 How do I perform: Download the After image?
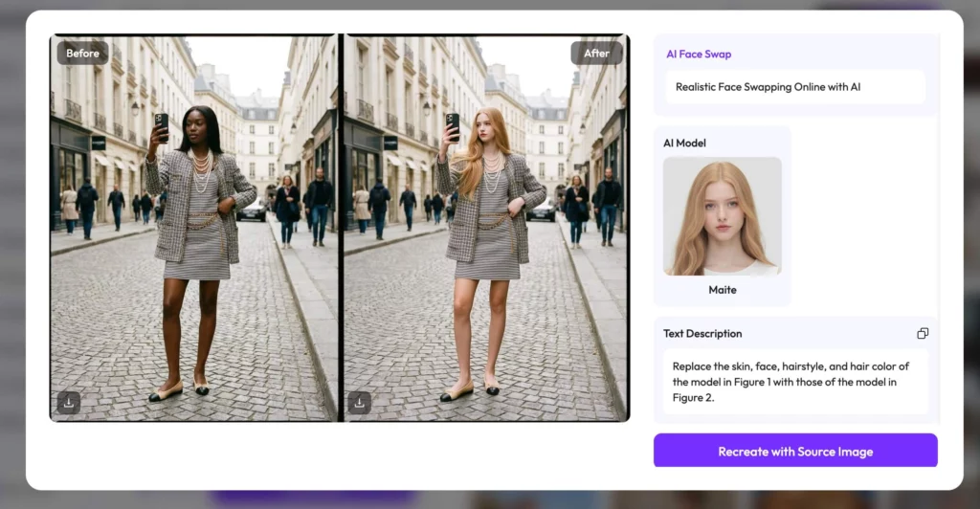click(x=360, y=402)
